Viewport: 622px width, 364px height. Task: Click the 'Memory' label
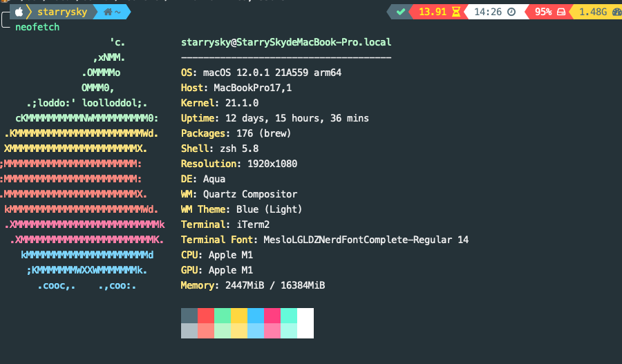(x=197, y=285)
